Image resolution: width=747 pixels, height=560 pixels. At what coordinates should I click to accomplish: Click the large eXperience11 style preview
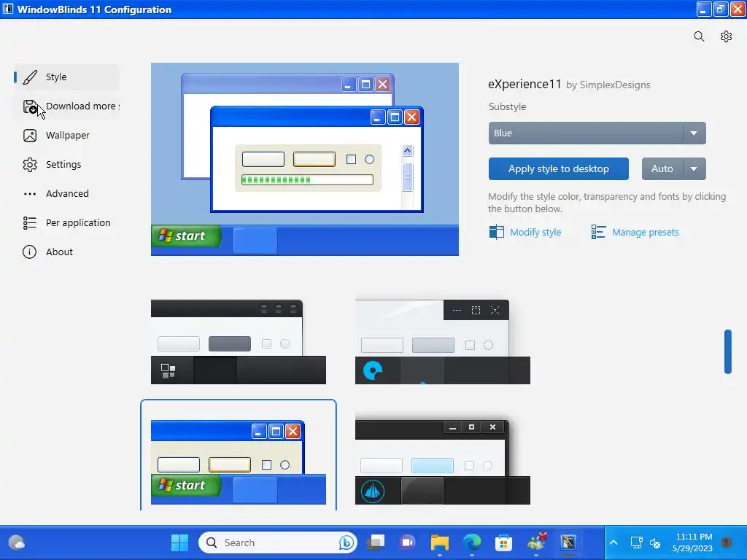305,159
